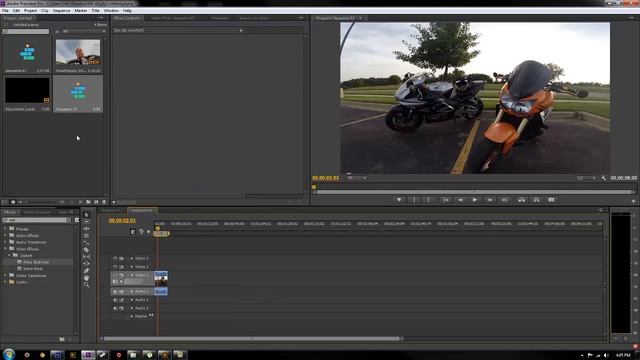This screenshot has height=360, width=640.
Task: Collapse the Video Effects folder
Action: pos(5,249)
